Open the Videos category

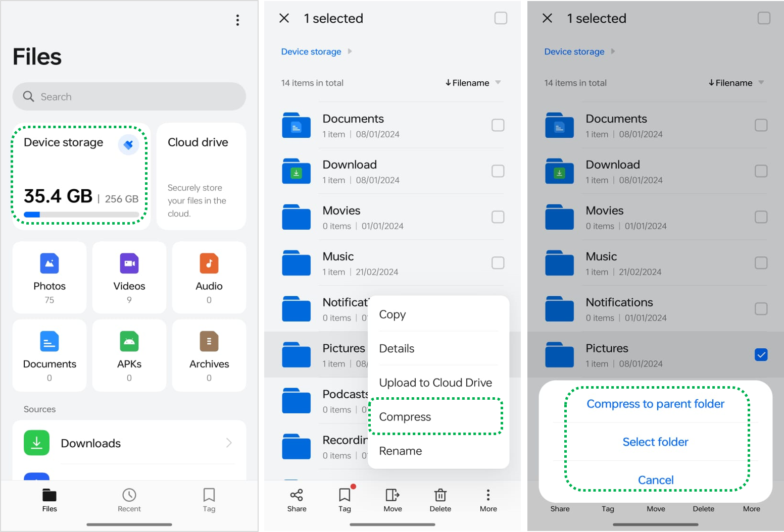129,277
